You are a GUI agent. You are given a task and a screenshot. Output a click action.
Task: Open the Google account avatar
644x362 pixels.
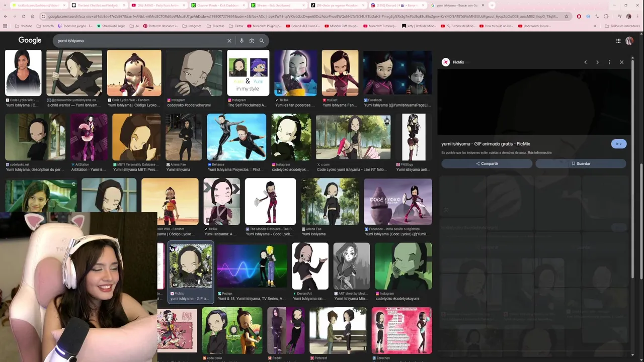(x=629, y=41)
